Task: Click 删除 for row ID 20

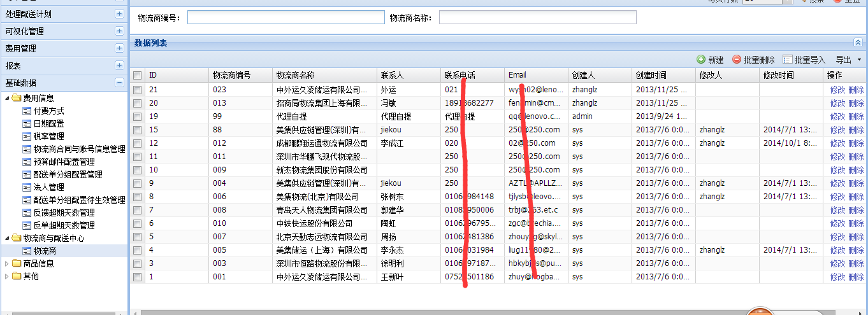Action: [x=856, y=103]
